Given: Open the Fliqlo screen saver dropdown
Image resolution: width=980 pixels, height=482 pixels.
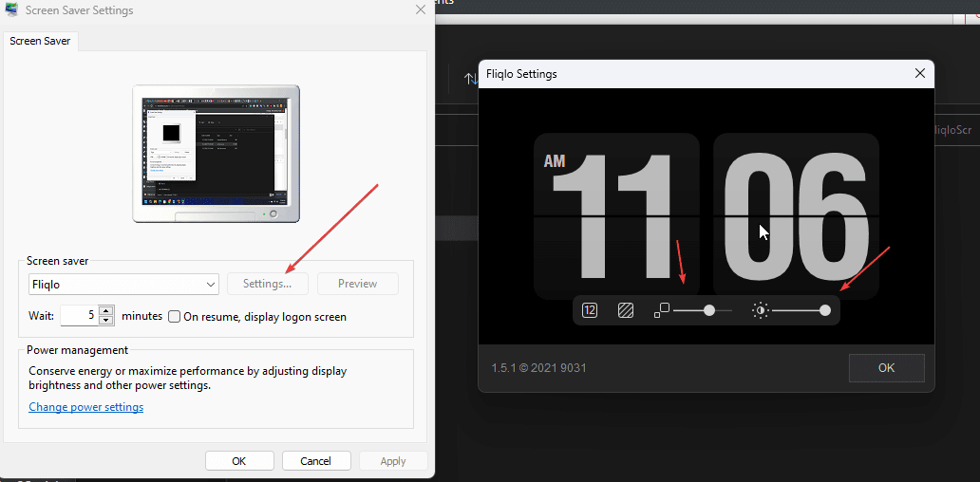Looking at the screenshot, I should click(123, 284).
